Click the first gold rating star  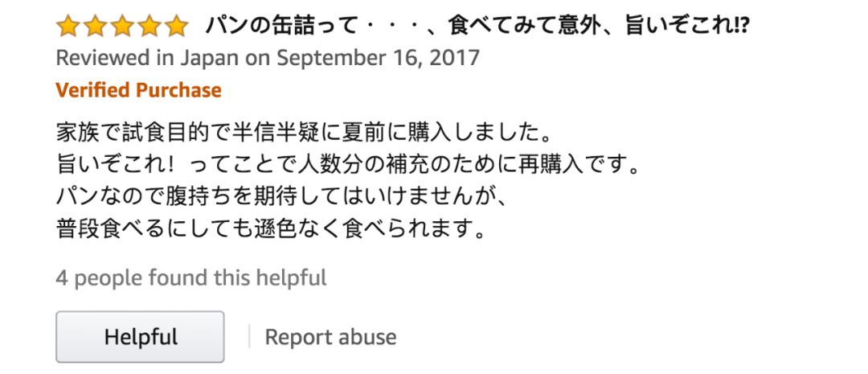click(68, 26)
